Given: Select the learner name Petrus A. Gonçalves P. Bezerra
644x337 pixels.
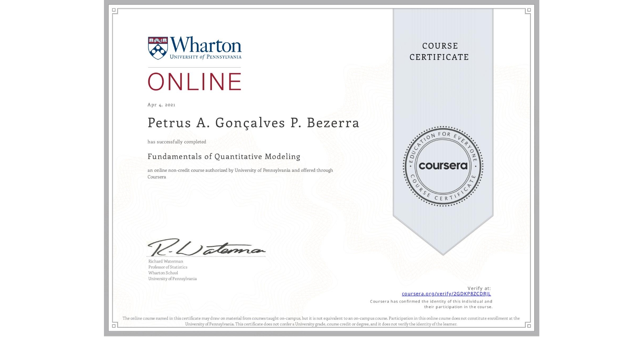Looking at the screenshot, I should (253, 123).
